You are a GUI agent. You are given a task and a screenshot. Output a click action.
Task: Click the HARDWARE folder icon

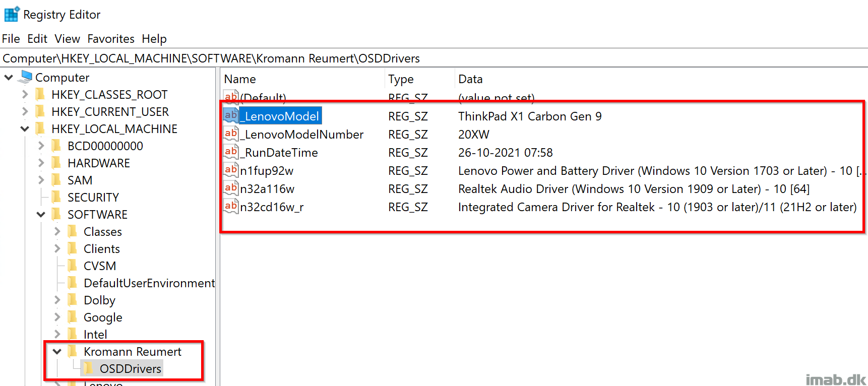[56, 163]
